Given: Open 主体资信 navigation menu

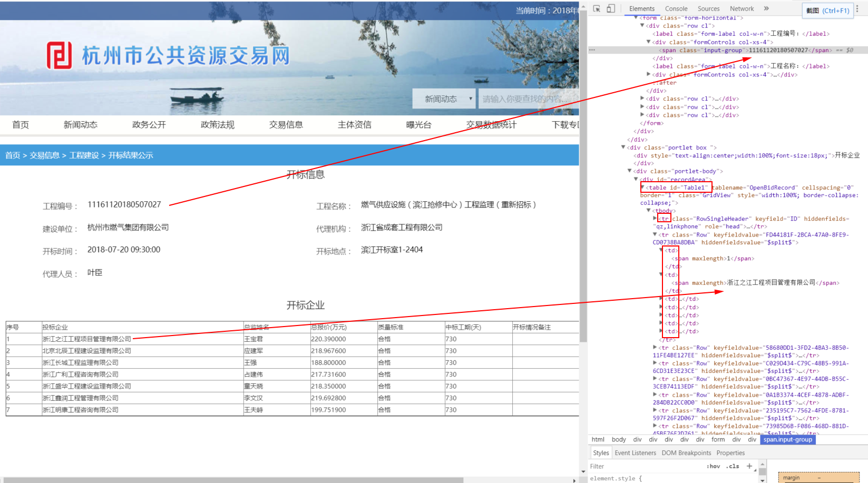Looking at the screenshot, I should coord(355,125).
